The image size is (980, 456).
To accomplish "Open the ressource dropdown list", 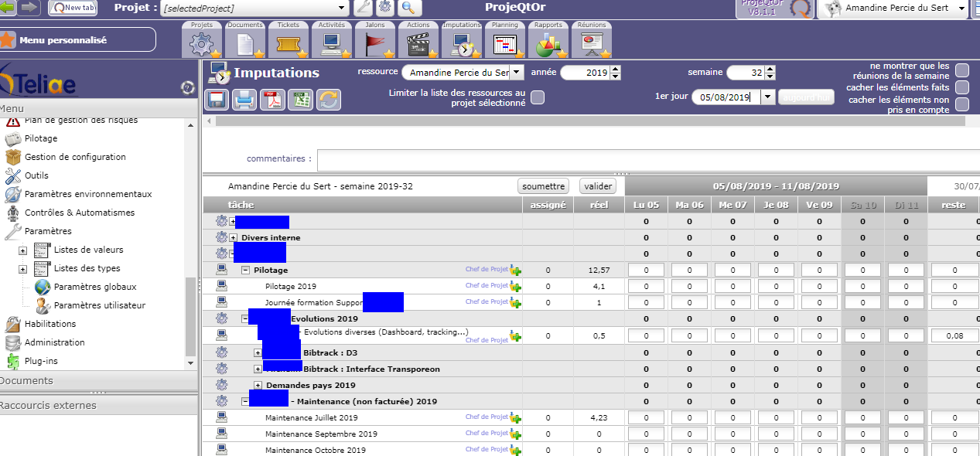I will 517,72.
